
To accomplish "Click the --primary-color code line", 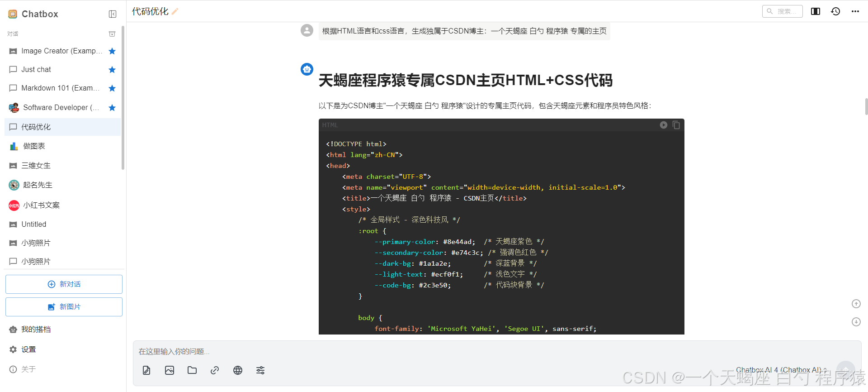I will [459, 242].
